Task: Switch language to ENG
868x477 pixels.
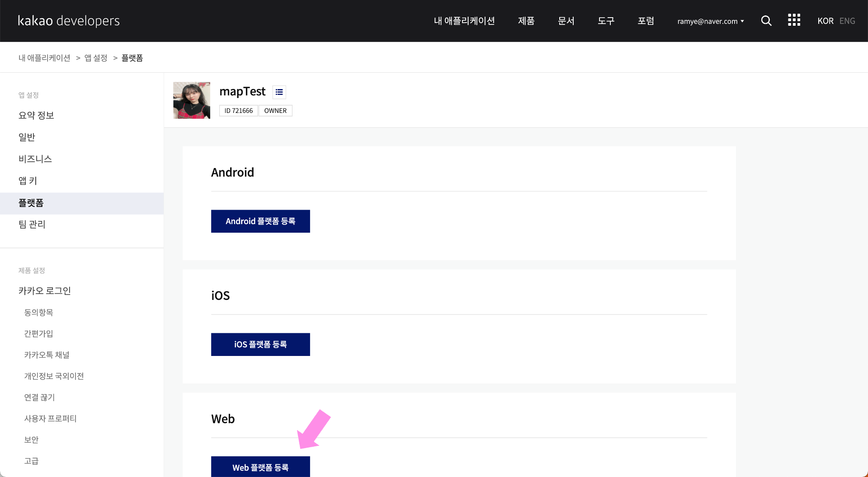Action: coord(847,21)
